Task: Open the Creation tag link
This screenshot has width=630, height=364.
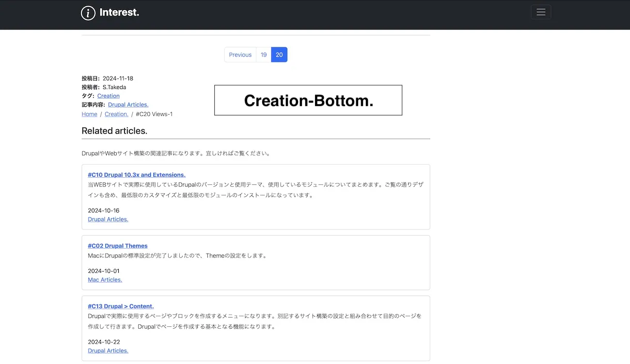Action: (x=108, y=96)
